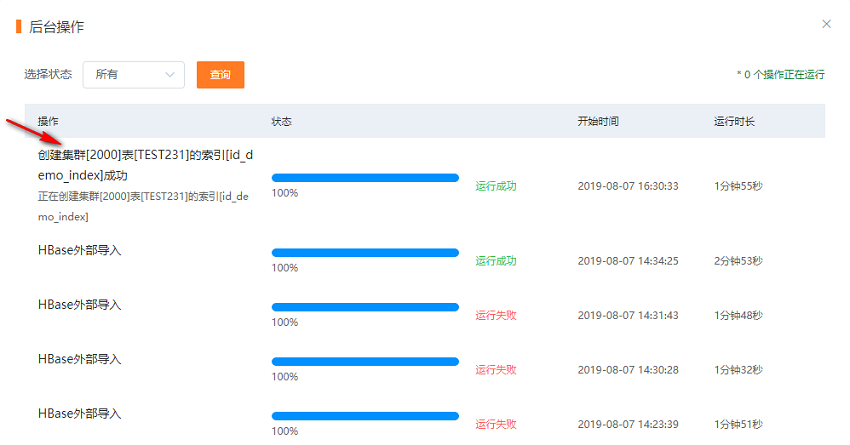Click 运行失败 status for the 14:30:28 row
Screen dimensions: 850x445
pos(495,370)
